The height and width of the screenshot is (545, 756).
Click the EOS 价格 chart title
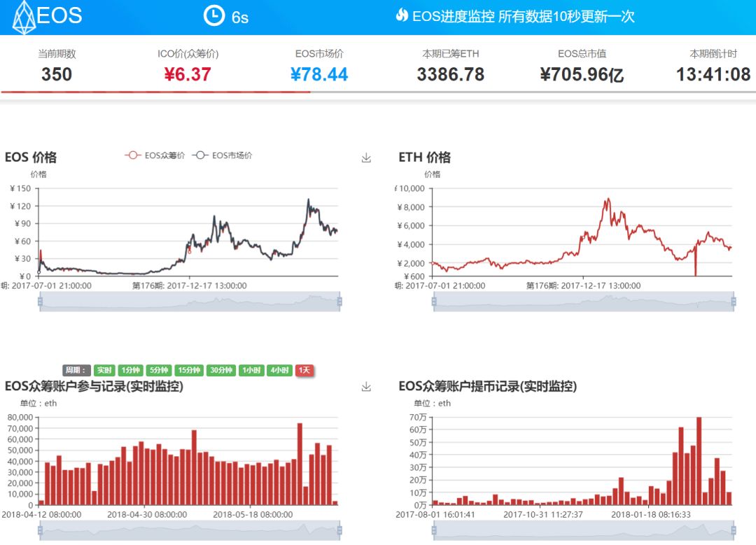click(31, 157)
